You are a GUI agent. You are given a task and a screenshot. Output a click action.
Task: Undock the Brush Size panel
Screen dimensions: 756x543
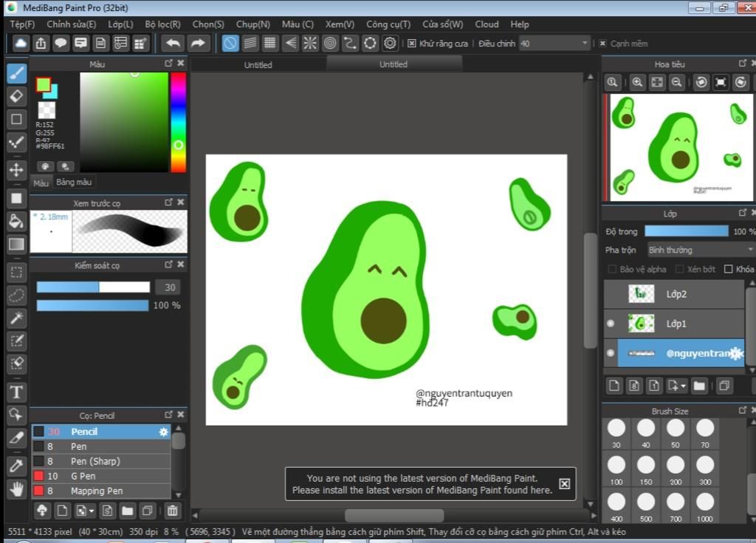[743, 410]
